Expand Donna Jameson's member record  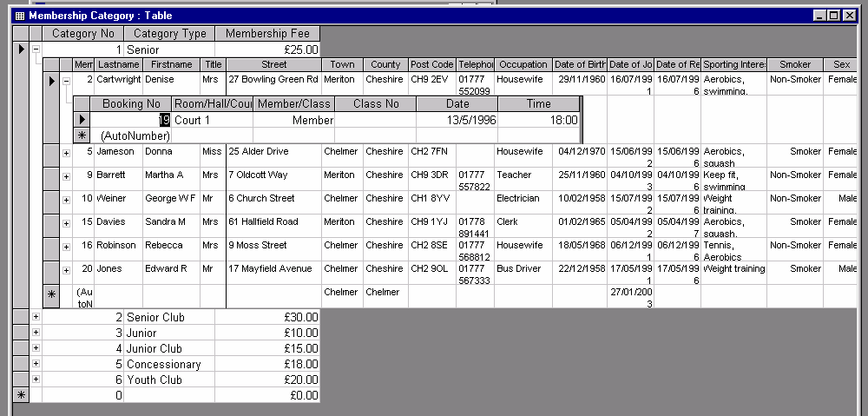pyautogui.click(x=67, y=153)
